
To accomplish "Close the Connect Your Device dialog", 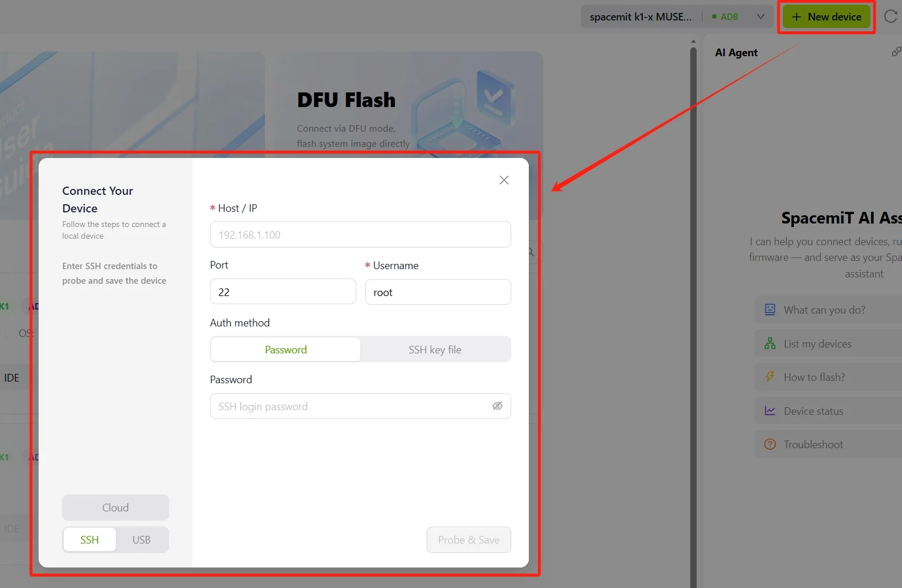I will pyautogui.click(x=504, y=180).
